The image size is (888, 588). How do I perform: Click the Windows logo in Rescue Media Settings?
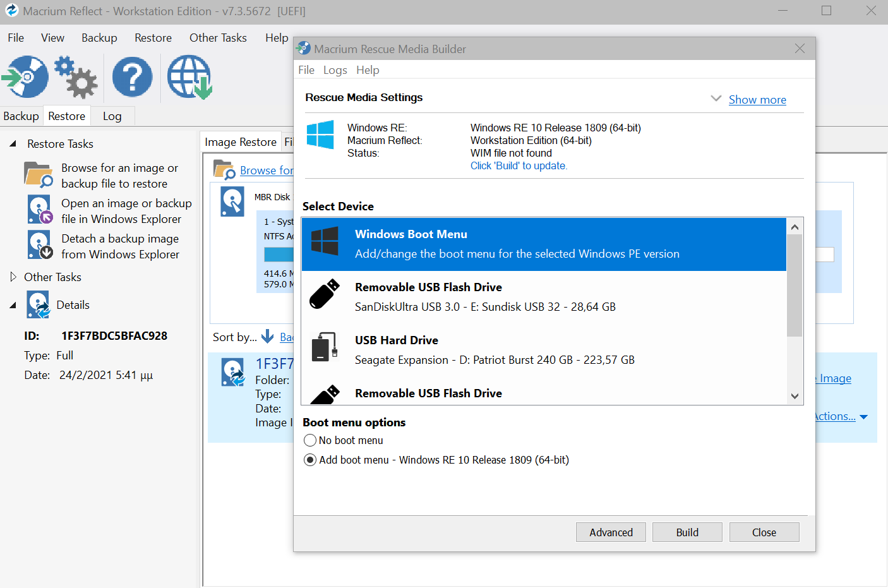[x=320, y=135]
